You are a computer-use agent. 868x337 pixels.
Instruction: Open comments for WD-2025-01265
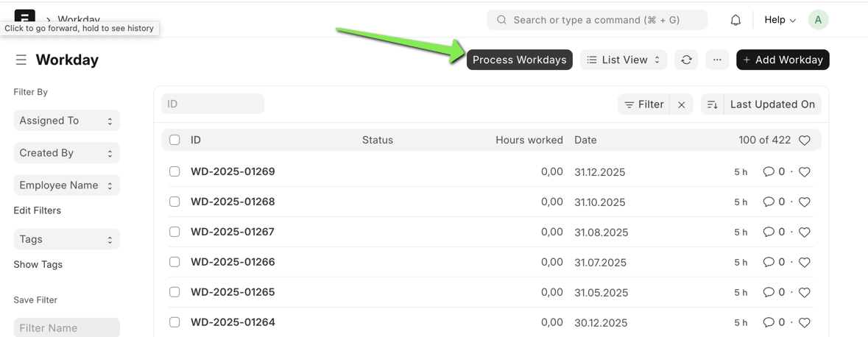tap(774, 292)
